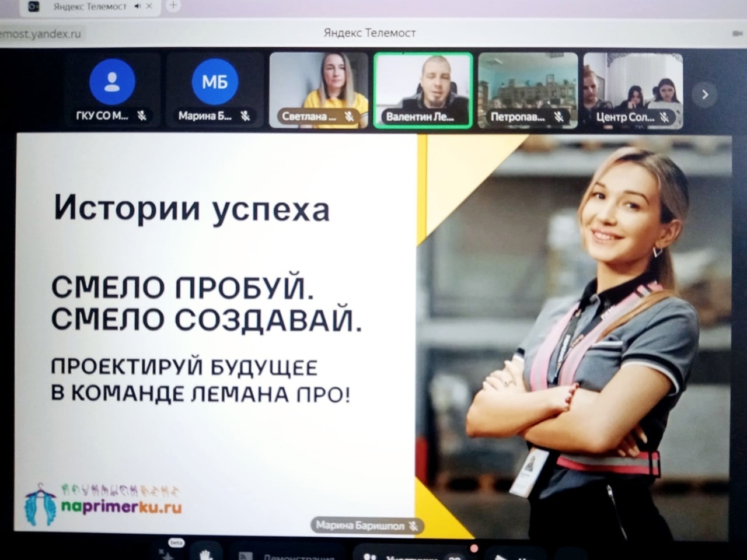
Task: Mute the audio icon on the Телемост tab
Action: click(137, 6)
